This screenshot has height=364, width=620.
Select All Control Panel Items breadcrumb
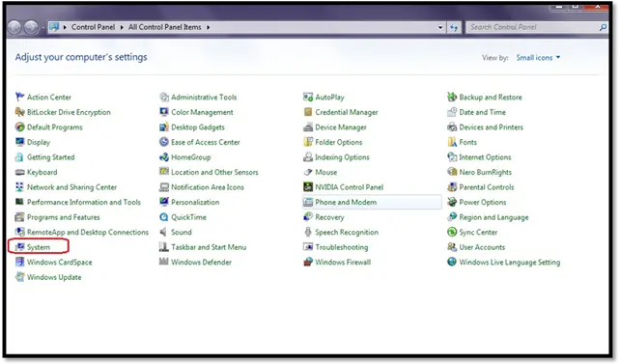164,27
